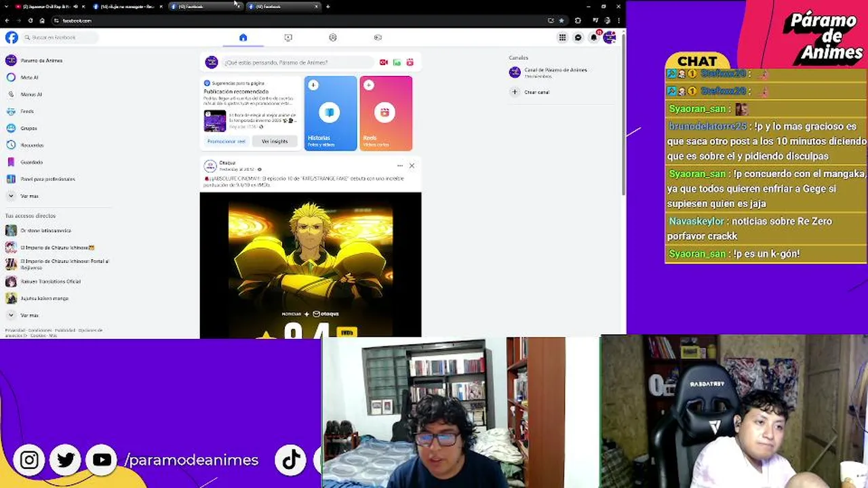Click the ¿Qué estás pensando? post box

[297, 62]
